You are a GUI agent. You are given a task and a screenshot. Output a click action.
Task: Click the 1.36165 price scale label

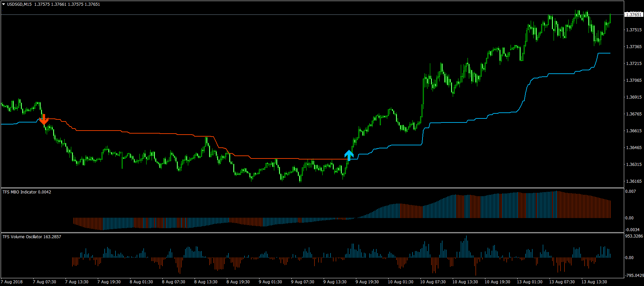click(x=634, y=181)
